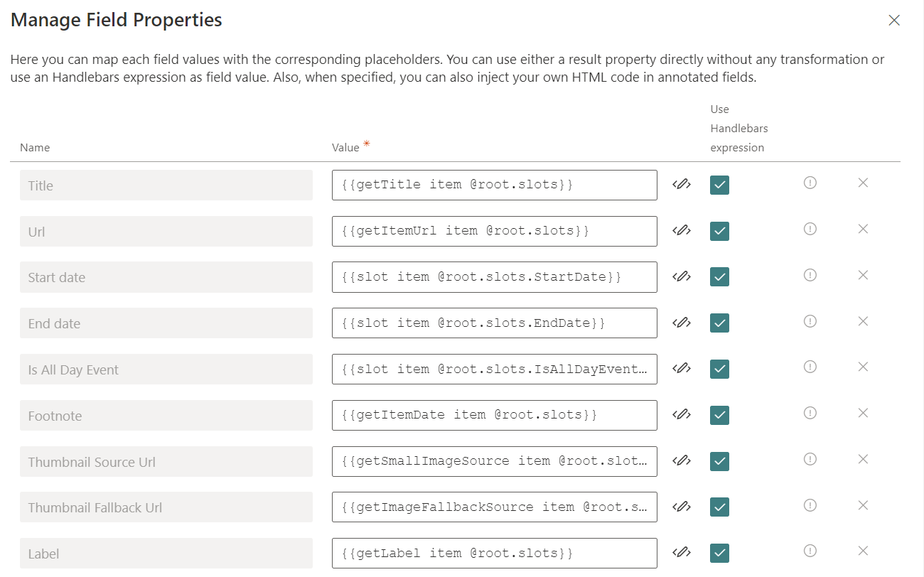Edit the Start date value field
Image resolution: width=924 pixels, height=577 pixels.
pos(494,277)
